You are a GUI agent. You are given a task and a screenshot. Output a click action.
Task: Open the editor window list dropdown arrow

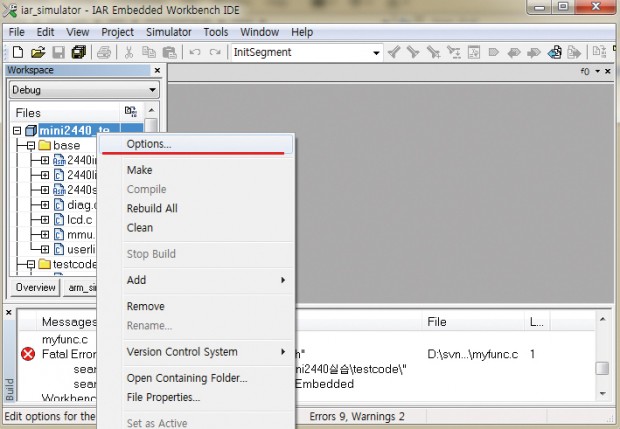click(x=597, y=71)
